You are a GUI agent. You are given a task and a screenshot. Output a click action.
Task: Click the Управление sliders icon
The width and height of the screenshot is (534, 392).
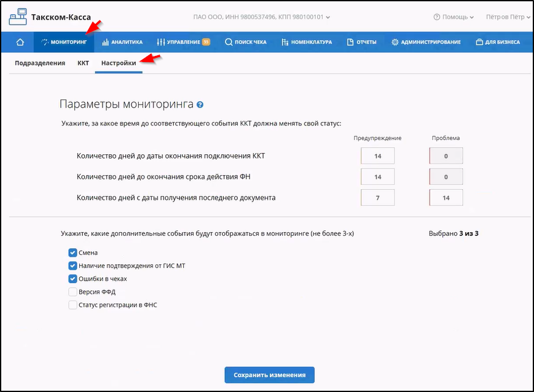click(x=161, y=42)
